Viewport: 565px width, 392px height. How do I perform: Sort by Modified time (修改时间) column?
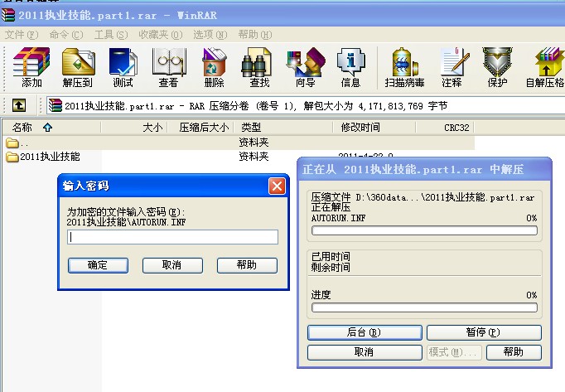(x=374, y=128)
